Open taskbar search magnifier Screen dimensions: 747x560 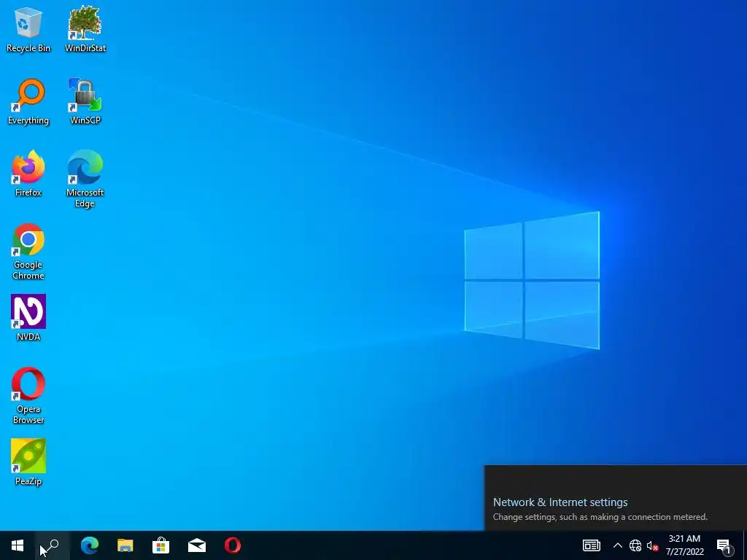[53, 545]
